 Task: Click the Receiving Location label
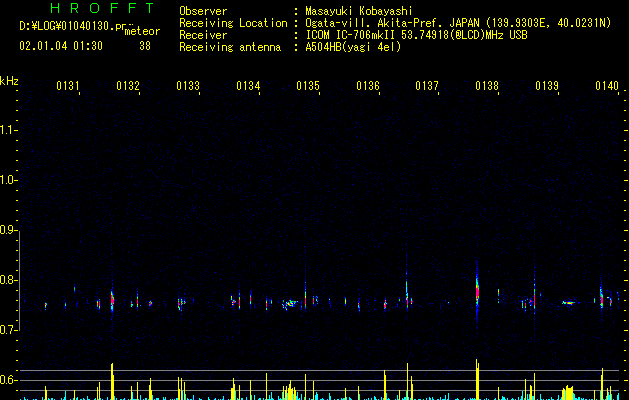[233, 23]
